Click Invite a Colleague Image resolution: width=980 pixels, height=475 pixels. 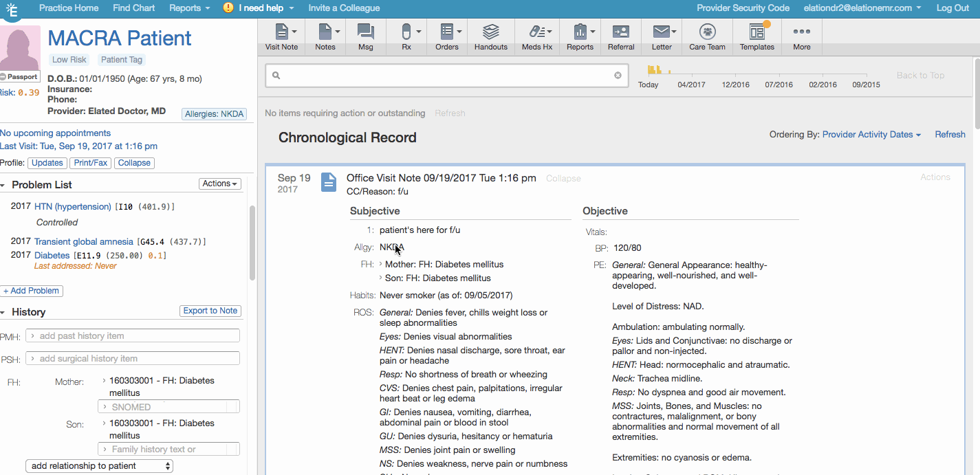tap(344, 8)
